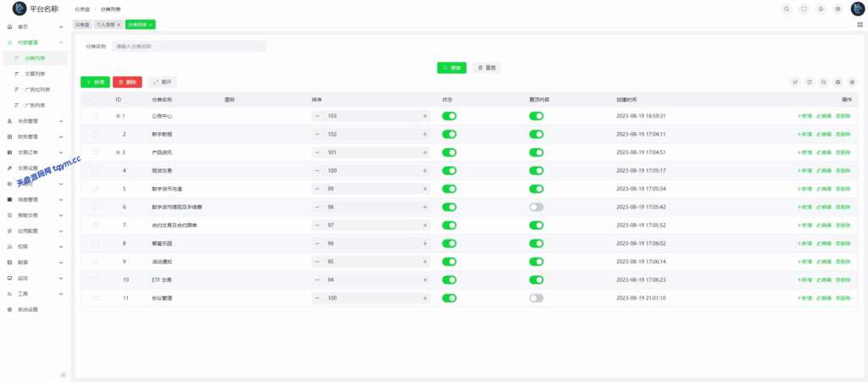
Task: Toggle the select-all checkbox in table header
Action: pos(96,99)
